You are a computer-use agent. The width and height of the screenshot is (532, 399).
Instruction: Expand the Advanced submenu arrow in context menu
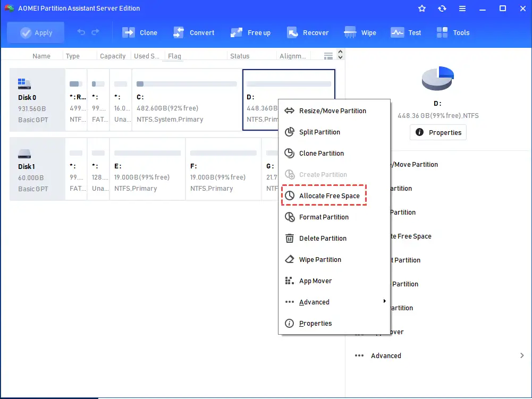click(384, 301)
